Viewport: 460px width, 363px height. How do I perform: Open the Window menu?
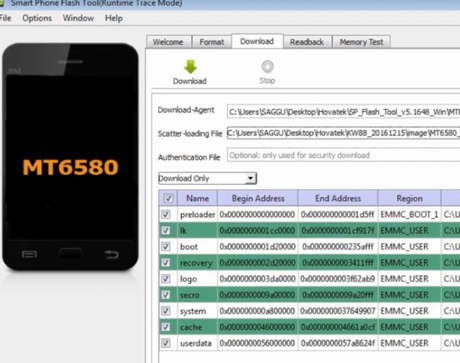(x=78, y=18)
